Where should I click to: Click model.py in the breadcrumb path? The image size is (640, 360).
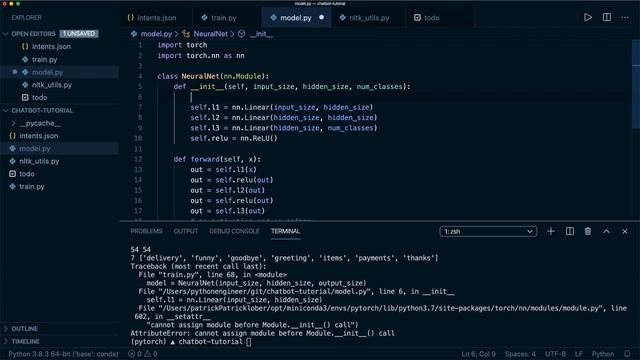156,34
